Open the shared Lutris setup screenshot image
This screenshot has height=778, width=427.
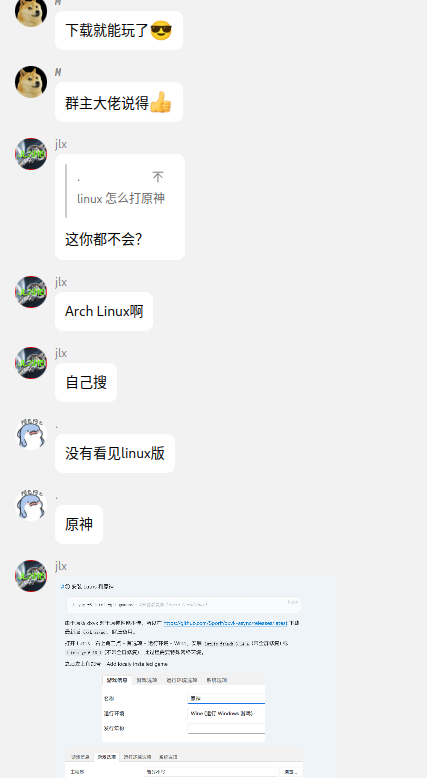pyautogui.click(x=196, y=677)
